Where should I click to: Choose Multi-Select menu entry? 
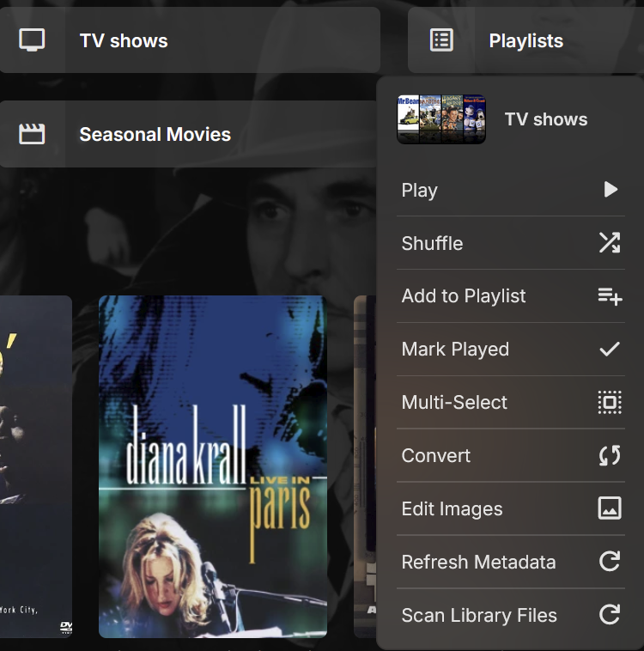511,402
